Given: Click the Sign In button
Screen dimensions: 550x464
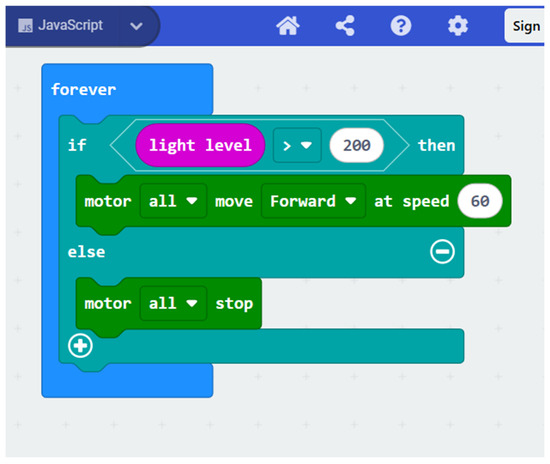Looking at the screenshot, I should pyautogui.click(x=525, y=26).
